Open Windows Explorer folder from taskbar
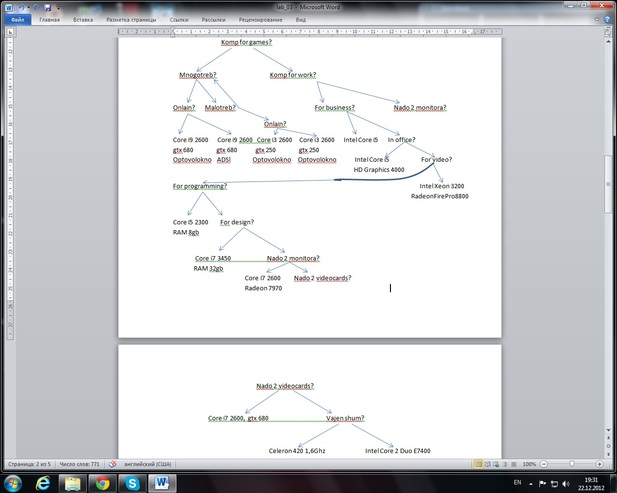Screen dimensions: 617x493 click(72, 483)
